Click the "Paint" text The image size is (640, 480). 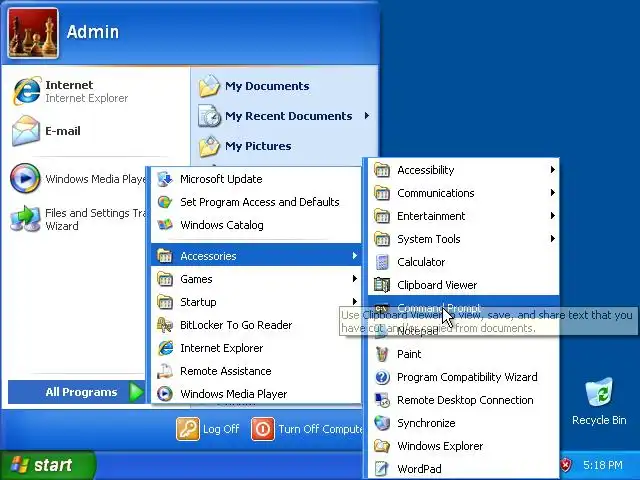point(409,354)
